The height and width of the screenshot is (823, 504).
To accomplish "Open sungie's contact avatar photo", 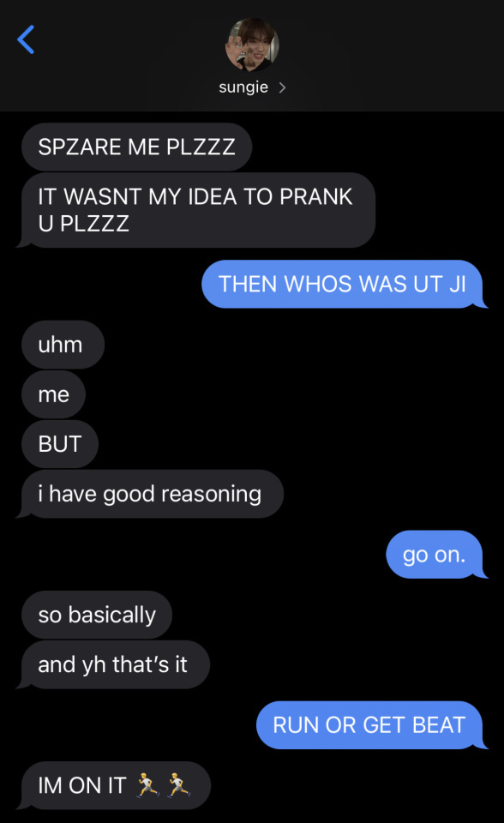I will (252, 45).
